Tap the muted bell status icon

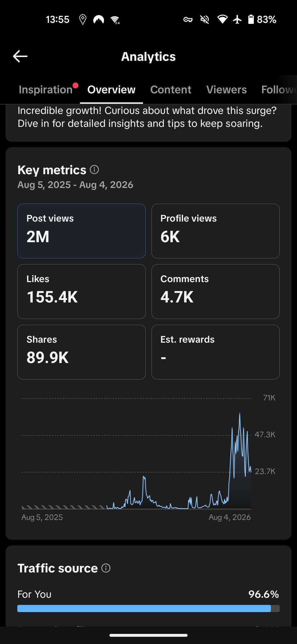coord(205,20)
